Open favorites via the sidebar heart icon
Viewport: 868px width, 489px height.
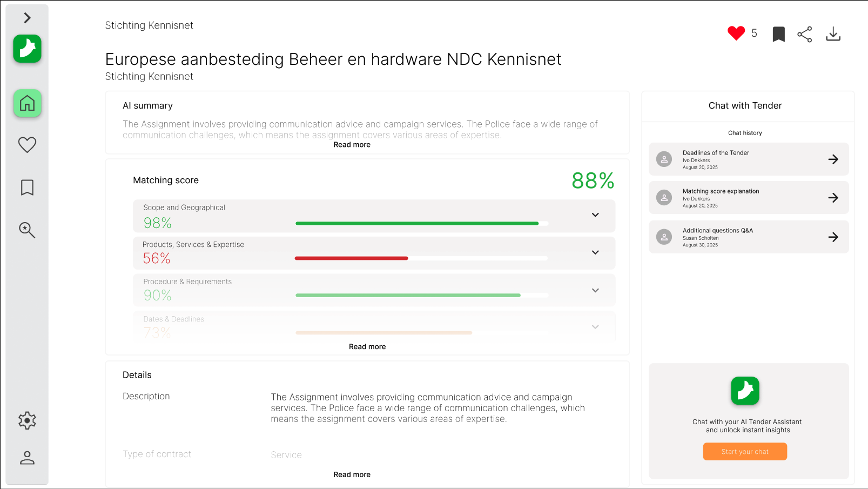27,145
